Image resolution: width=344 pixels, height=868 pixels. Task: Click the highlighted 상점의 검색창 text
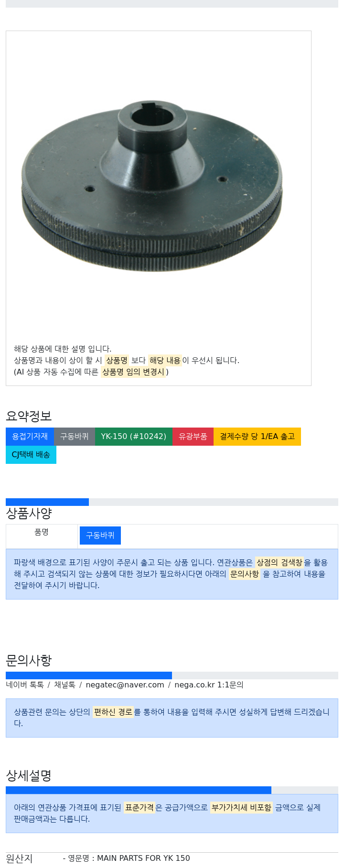[279, 563]
